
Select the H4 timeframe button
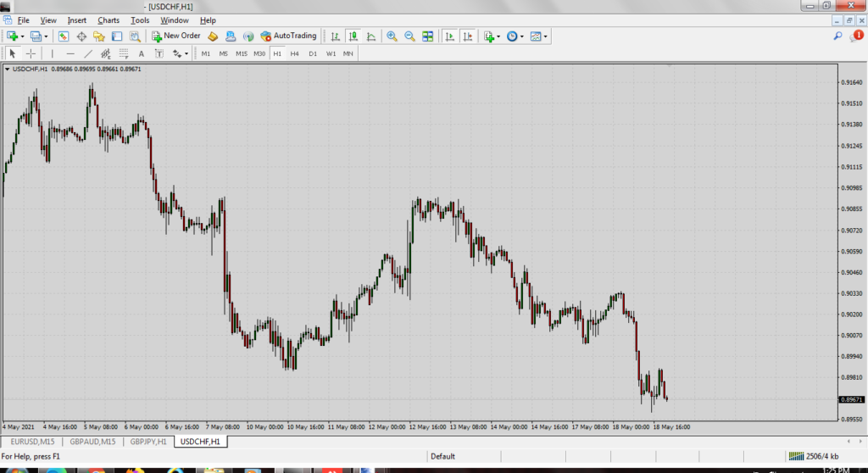pyautogui.click(x=294, y=53)
